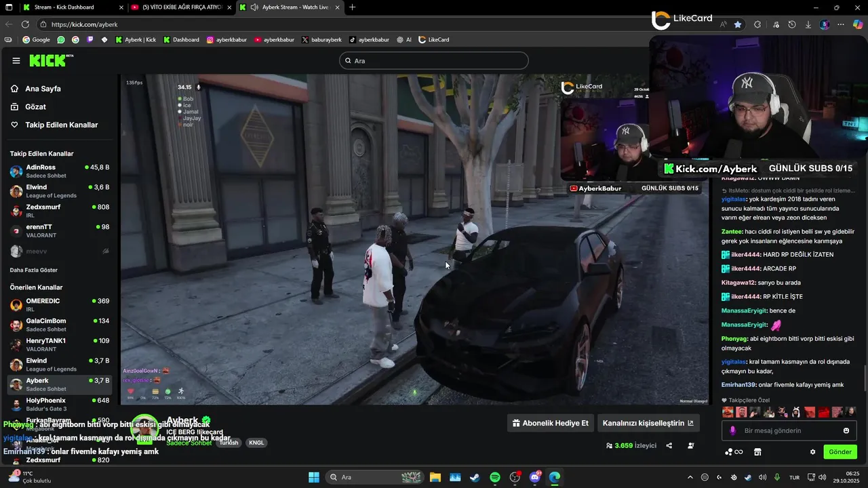Open Steam from taskbar
The height and width of the screenshot is (488, 868).
point(475,477)
